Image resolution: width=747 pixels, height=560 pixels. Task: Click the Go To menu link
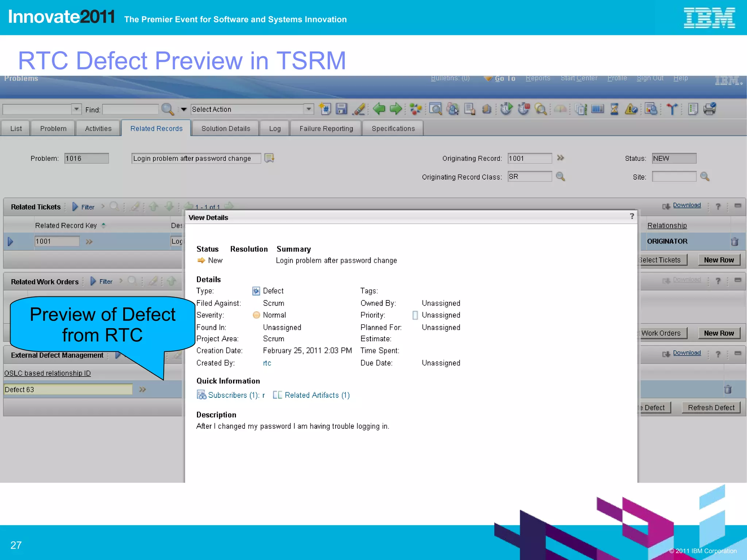(x=505, y=78)
